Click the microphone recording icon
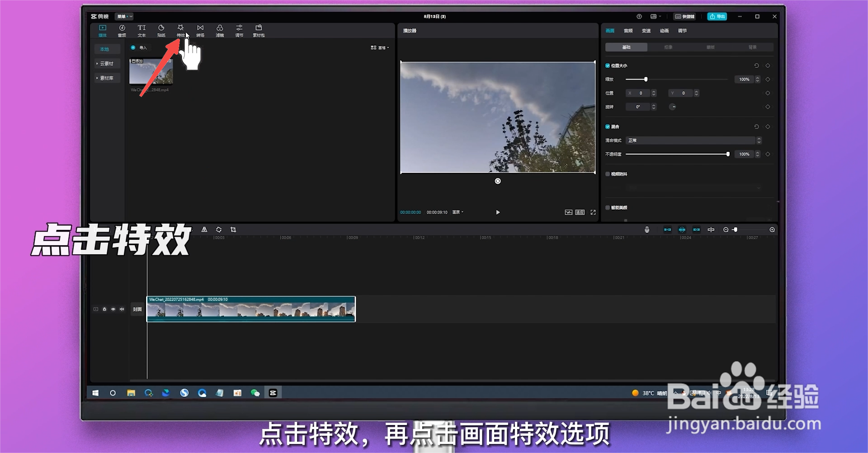This screenshot has height=453, width=868. (646, 229)
